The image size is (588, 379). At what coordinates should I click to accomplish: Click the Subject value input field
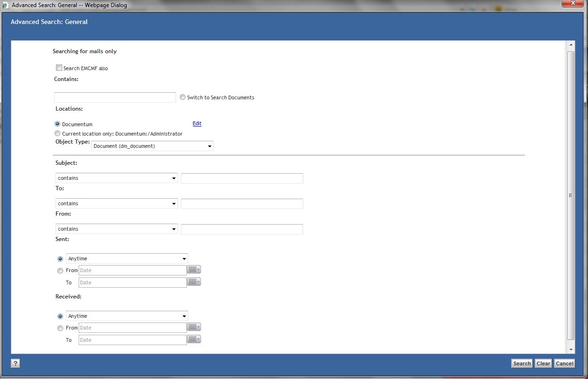coord(242,178)
